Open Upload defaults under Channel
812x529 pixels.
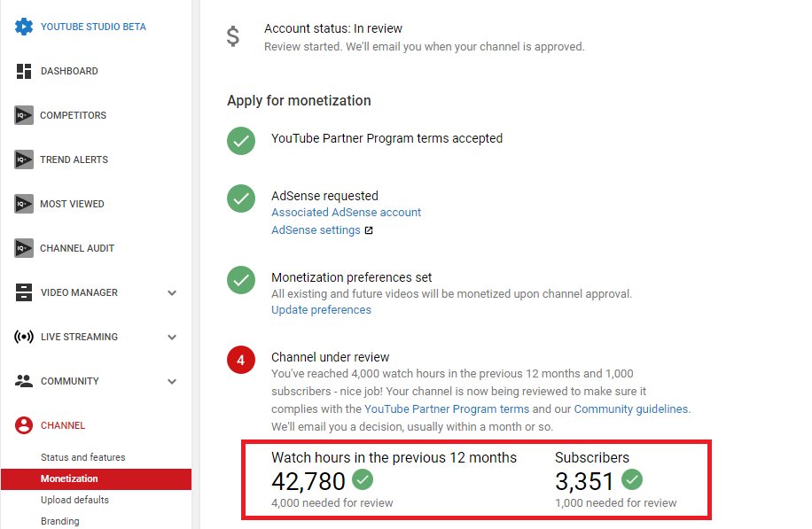click(x=75, y=500)
